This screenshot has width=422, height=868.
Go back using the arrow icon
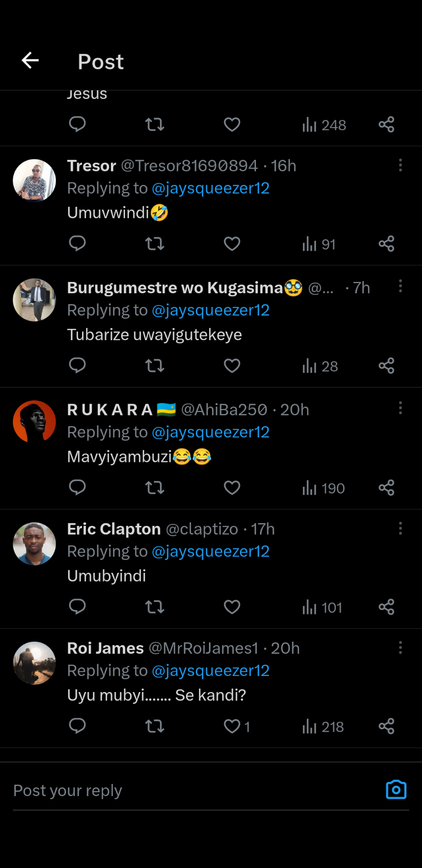[30, 61]
